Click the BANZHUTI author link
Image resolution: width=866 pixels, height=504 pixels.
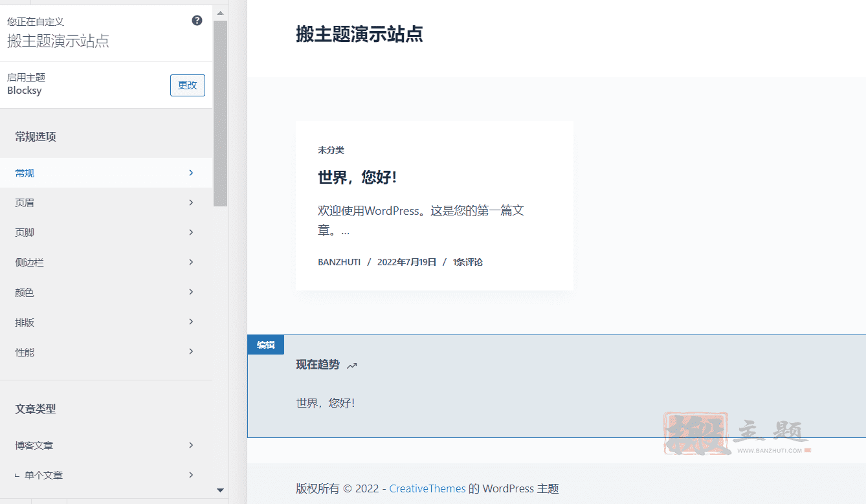point(339,262)
